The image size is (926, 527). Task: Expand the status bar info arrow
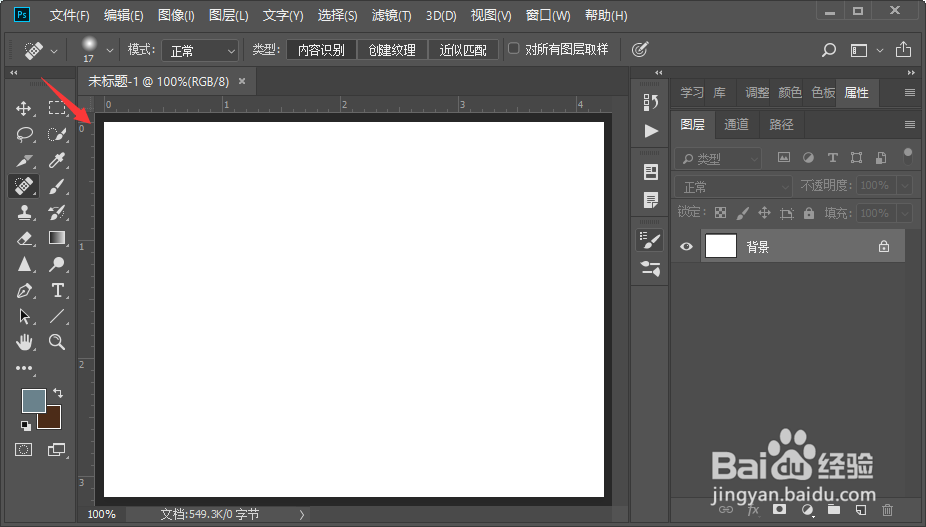[x=302, y=515]
